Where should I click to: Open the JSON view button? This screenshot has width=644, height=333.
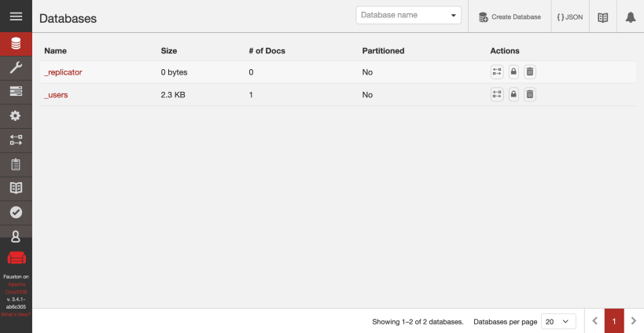click(x=570, y=16)
